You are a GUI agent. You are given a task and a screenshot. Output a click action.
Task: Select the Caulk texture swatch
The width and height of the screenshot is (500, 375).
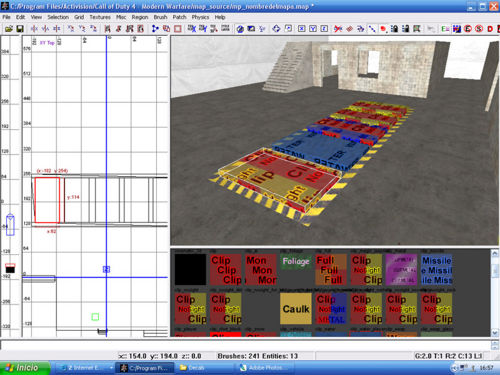click(x=296, y=309)
